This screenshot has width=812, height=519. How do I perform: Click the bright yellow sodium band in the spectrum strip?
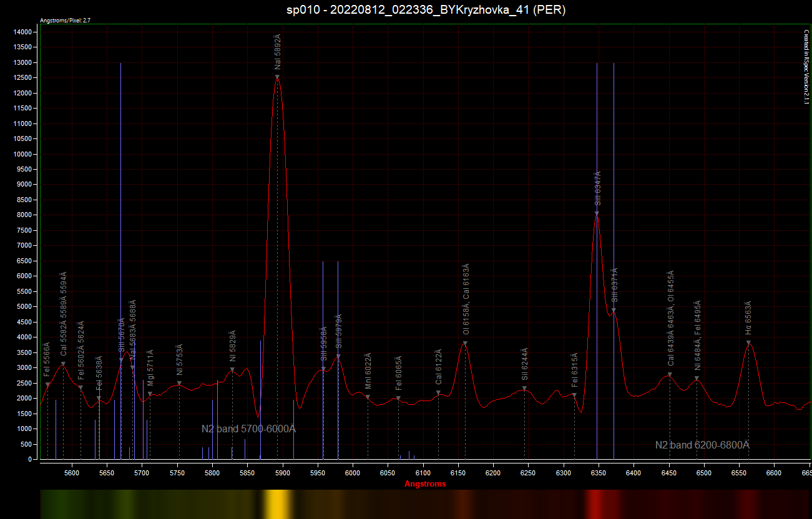tap(277, 504)
